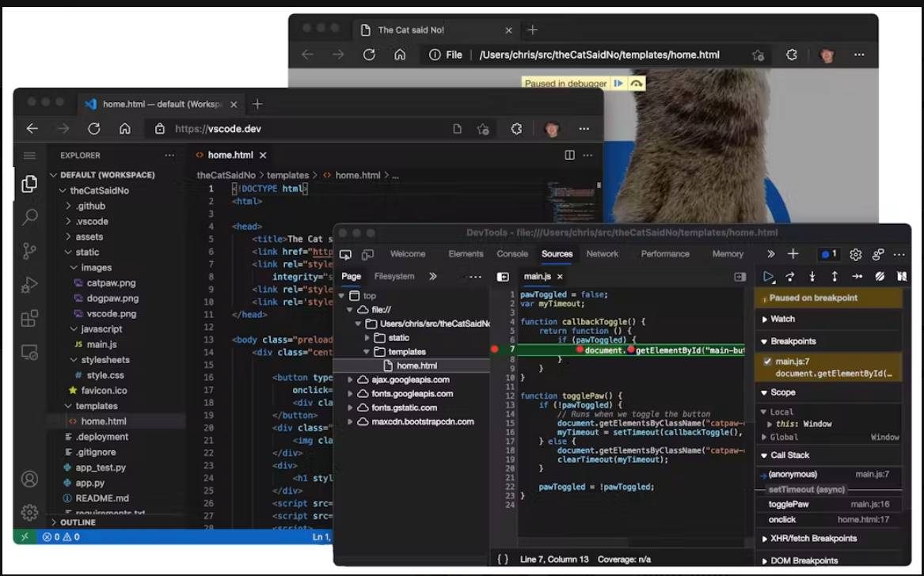The width and height of the screenshot is (924, 576).
Task: Select the inspect element icon in DevTools
Action: click(x=345, y=255)
